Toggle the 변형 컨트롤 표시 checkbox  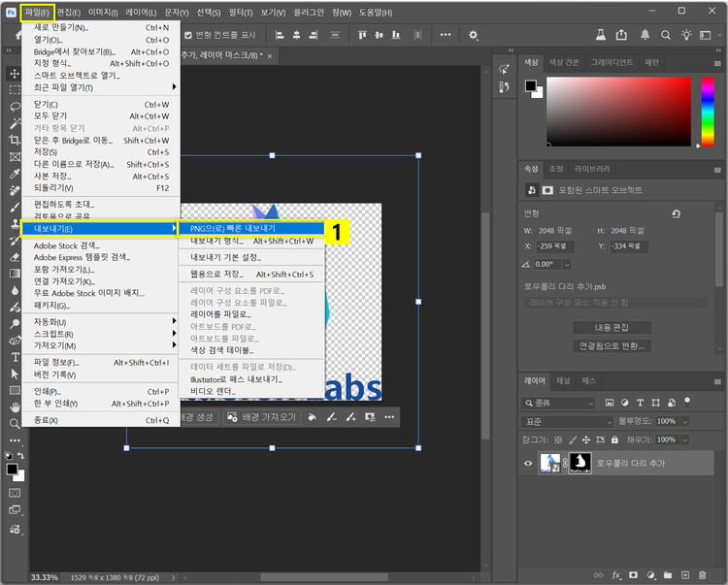click(x=188, y=34)
